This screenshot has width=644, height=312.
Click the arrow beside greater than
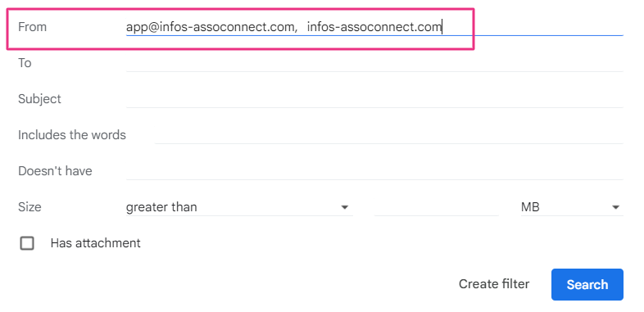[345, 207]
